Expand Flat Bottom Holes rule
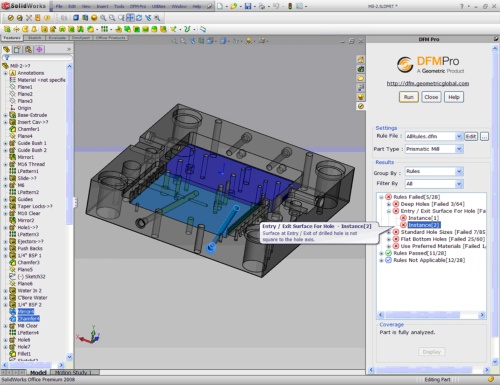The image size is (500, 385). coord(388,239)
